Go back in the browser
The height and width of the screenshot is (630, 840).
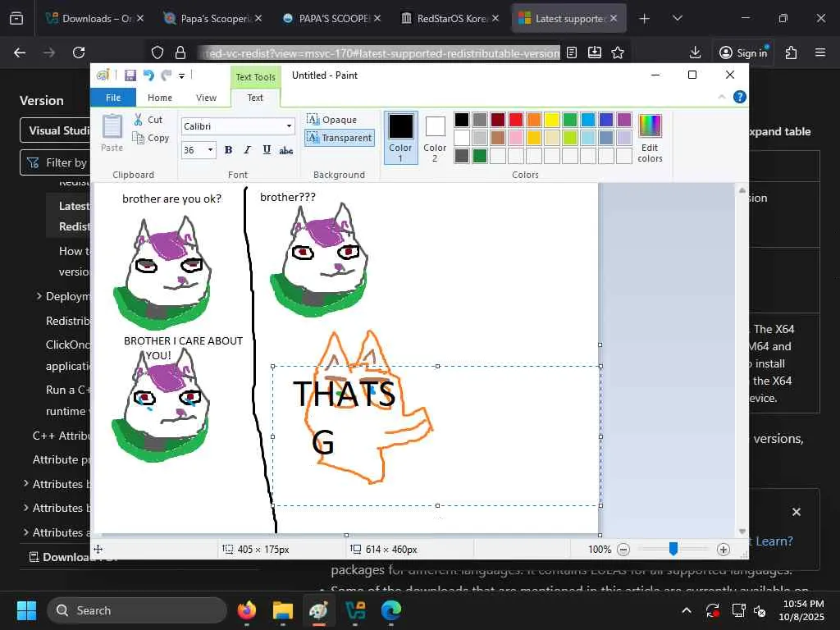point(20,52)
